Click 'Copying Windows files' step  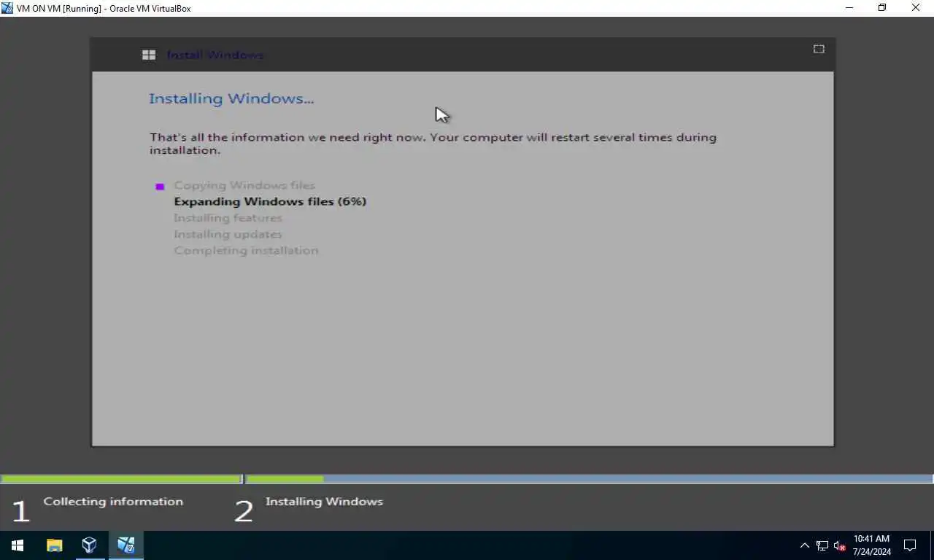(x=244, y=185)
